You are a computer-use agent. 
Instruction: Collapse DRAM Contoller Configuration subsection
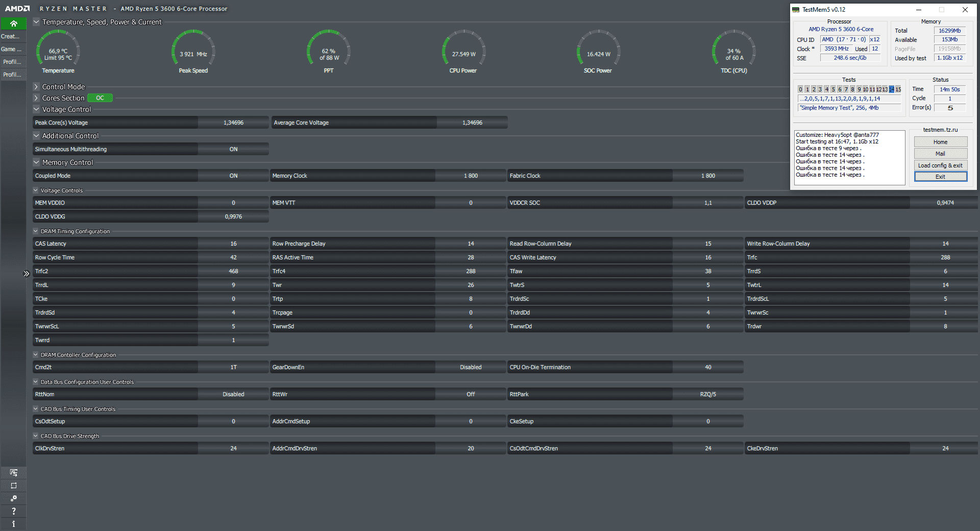coord(36,355)
